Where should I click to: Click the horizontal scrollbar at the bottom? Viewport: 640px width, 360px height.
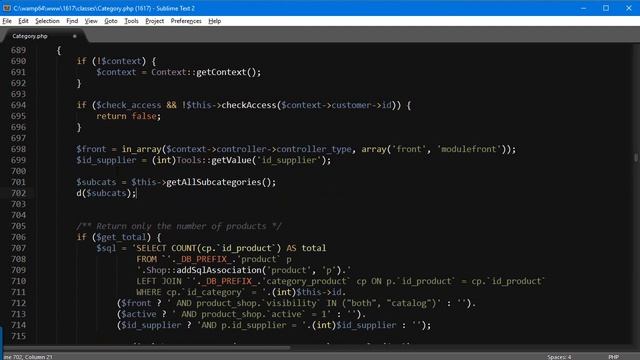point(147,348)
